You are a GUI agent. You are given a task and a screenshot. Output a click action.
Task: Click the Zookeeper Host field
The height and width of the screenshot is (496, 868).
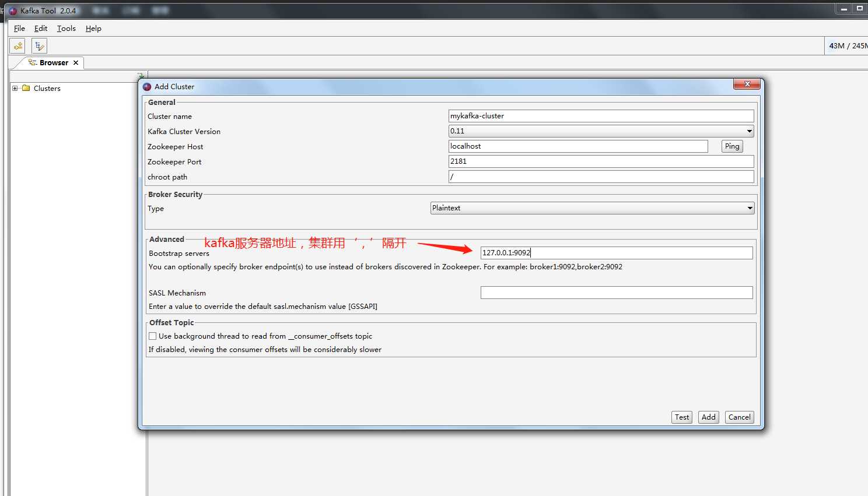pos(578,146)
